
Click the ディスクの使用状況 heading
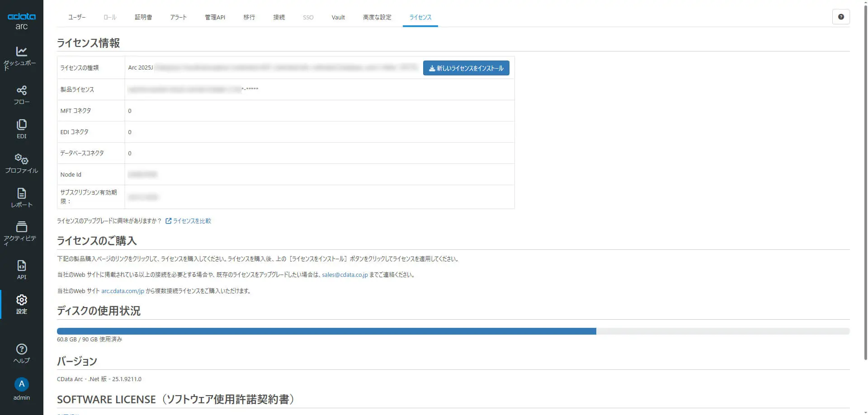99,311
